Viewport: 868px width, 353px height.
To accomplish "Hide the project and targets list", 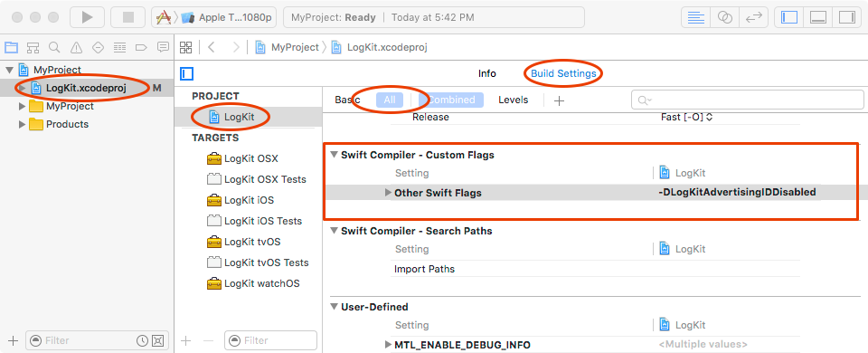I will pos(186,73).
